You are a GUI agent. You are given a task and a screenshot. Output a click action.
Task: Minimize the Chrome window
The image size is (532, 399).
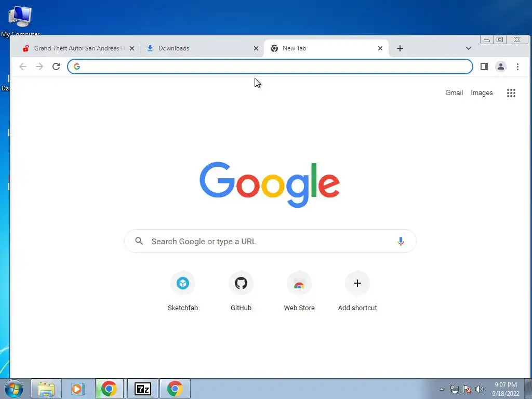[486, 40]
